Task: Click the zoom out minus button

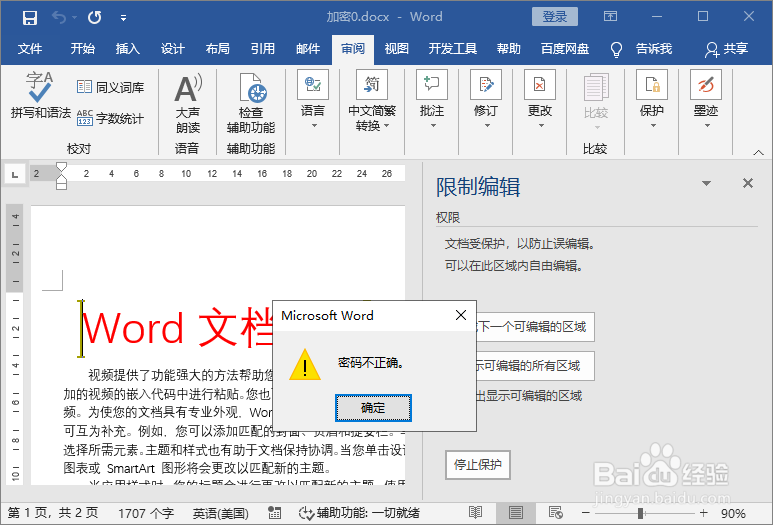Action: coord(586,513)
